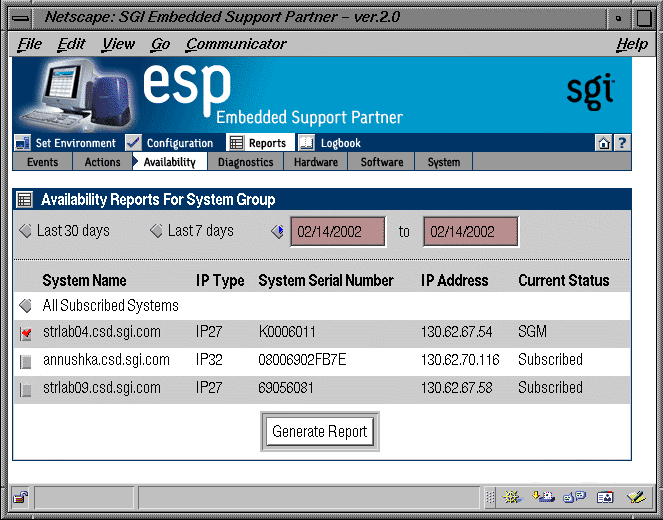
Task: Click the Reports table icon
Action: coord(236,143)
